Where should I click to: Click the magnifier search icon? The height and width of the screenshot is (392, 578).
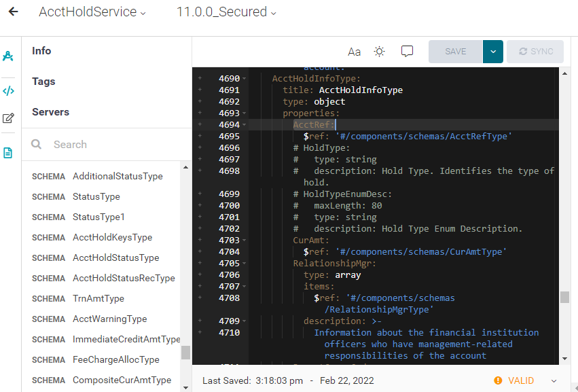coord(36,144)
